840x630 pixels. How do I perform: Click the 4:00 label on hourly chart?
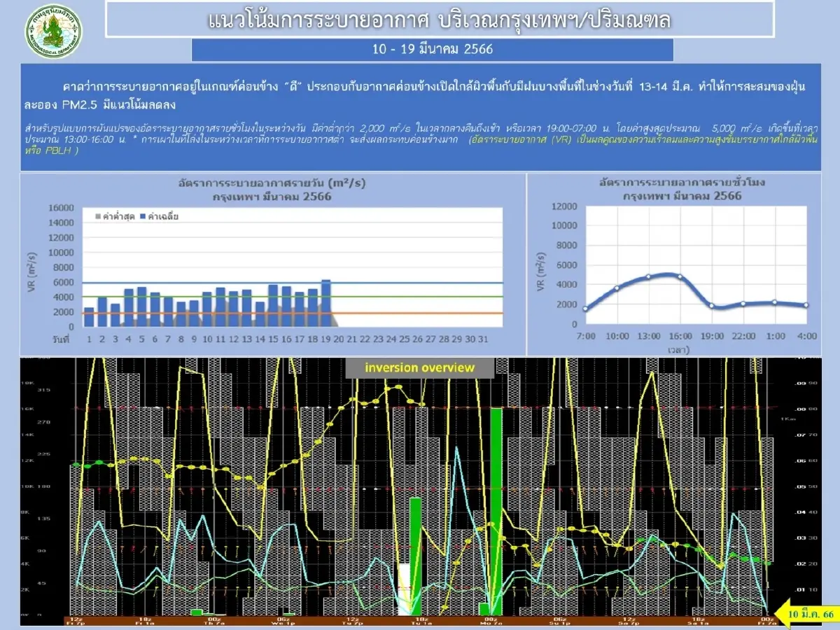pos(806,336)
